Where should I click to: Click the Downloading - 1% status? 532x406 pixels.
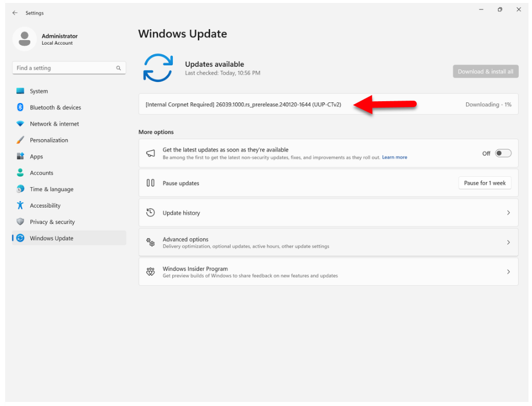click(488, 105)
